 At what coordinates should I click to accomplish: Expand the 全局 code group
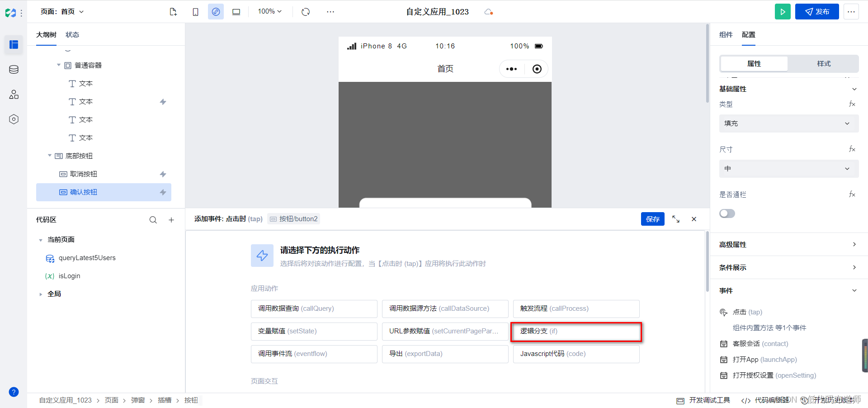pos(41,294)
